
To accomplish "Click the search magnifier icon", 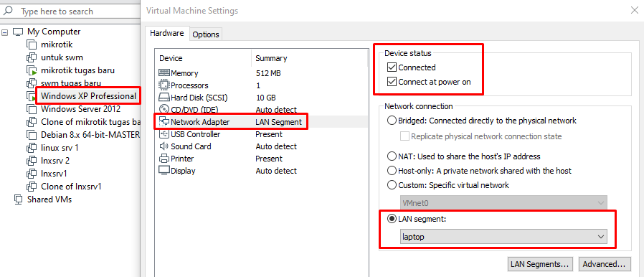I will pos(8,11).
